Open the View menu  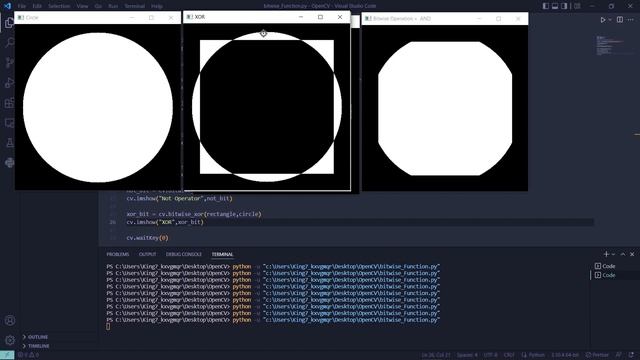click(82, 6)
